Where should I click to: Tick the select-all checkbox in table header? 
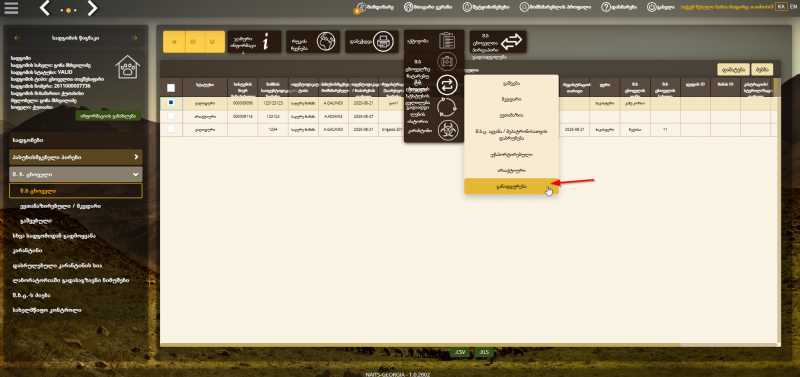tap(171, 87)
